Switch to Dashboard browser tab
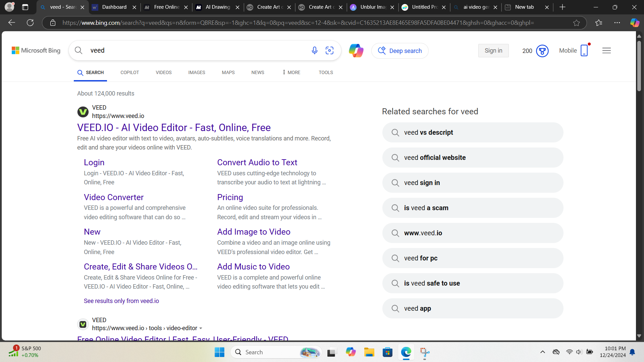The height and width of the screenshot is (362, 644). coord(114,7)
